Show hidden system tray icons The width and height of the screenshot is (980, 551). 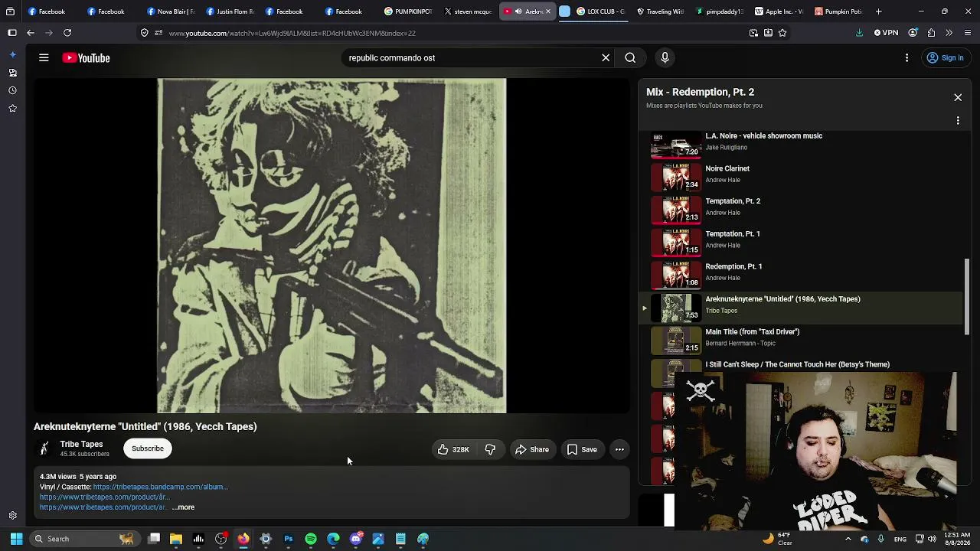click(848, 539)
